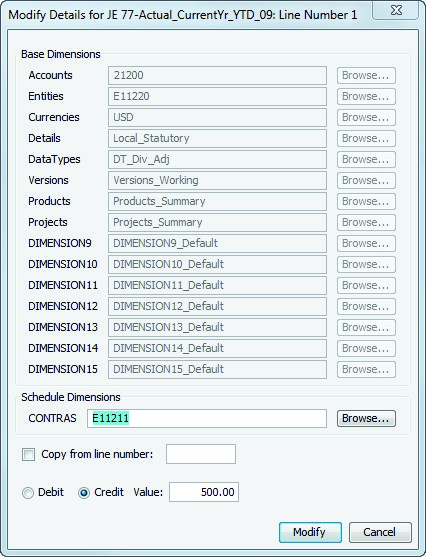Click Browse button for DataTypes

(x=366, y=159)
